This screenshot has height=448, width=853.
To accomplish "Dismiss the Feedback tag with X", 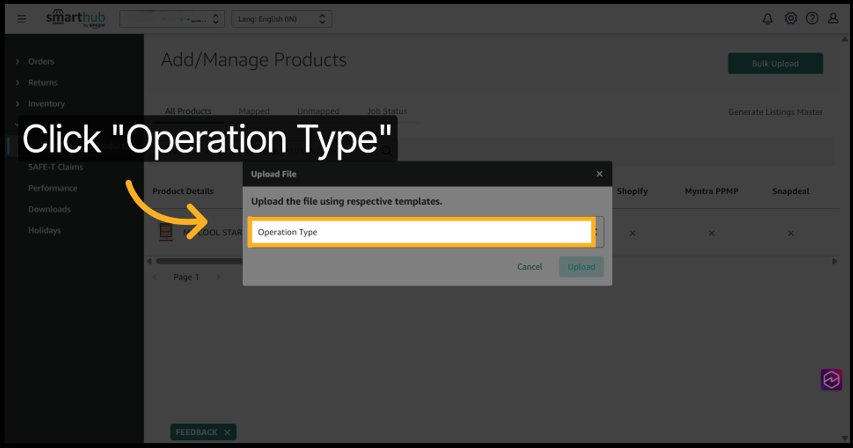I will click(227, 432).
